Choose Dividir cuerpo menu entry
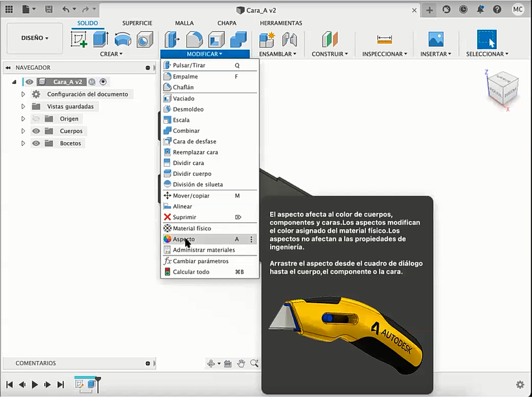 [x=210, y=174]
